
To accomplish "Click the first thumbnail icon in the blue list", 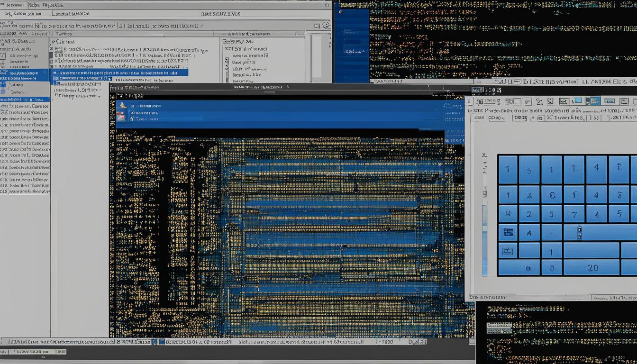I will click(123, 106).
